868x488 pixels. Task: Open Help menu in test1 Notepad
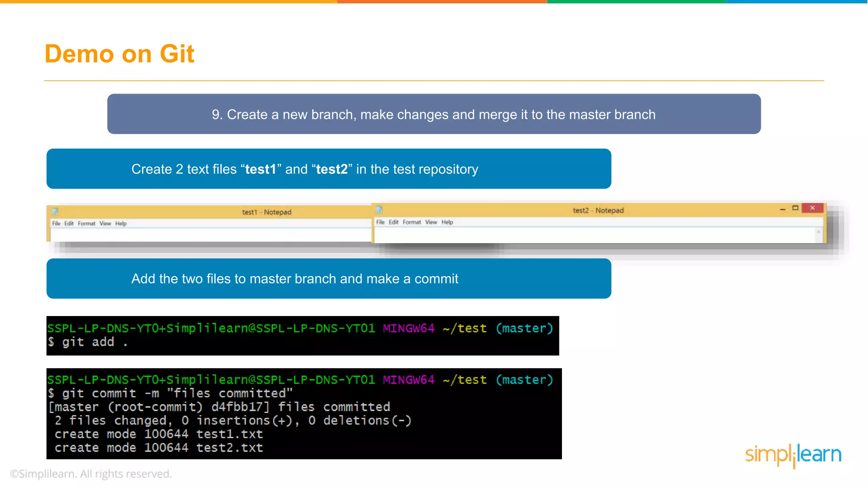coord(121,224)
